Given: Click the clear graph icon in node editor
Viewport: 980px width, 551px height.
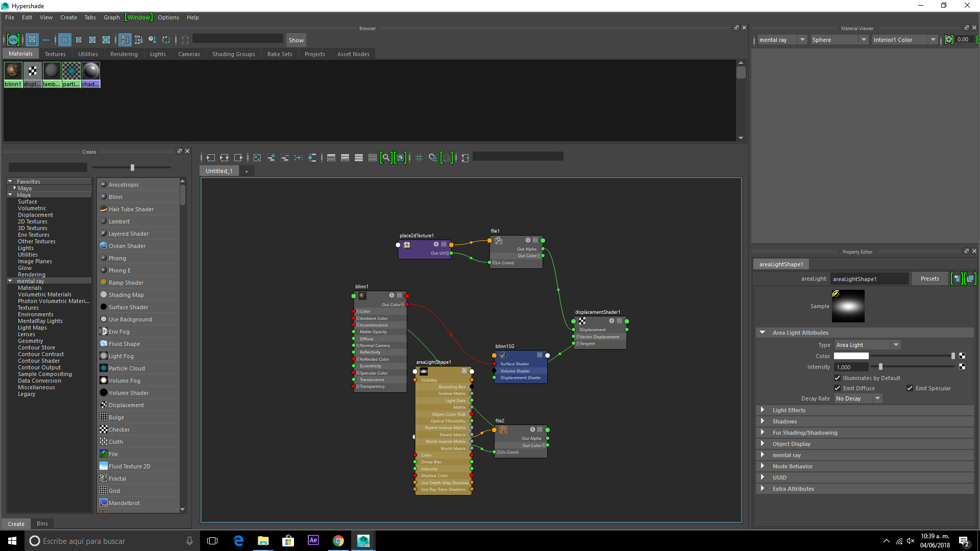Looking at the screenshot, I should tap(257, 158).
